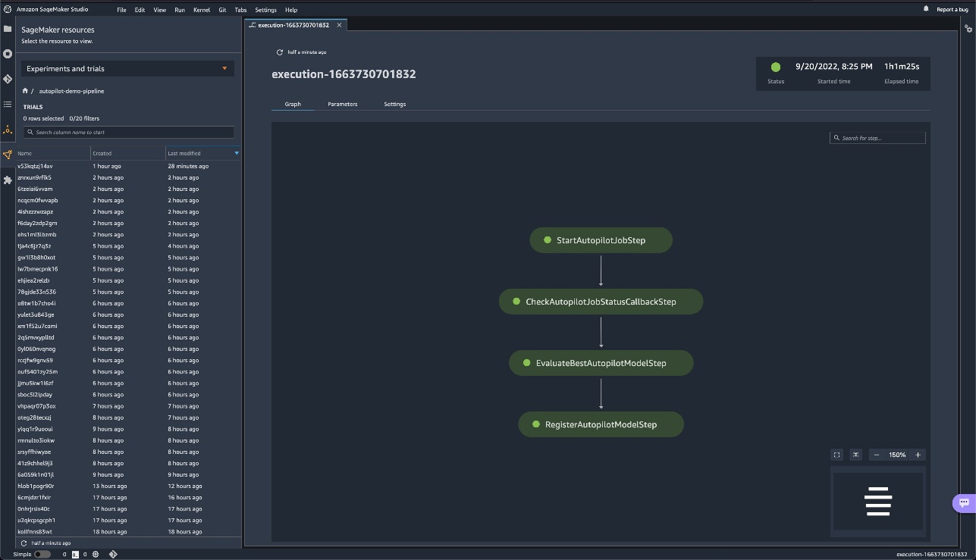Viewport: 976px width, 560px height.
Task: Select trial row hlob1pogr90r
Action: [x=127, y=486]
